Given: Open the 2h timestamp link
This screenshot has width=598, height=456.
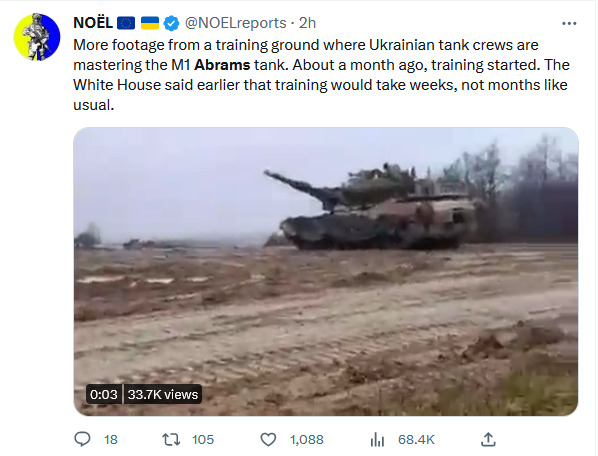Looking at the screenshot, I should 307,23.
